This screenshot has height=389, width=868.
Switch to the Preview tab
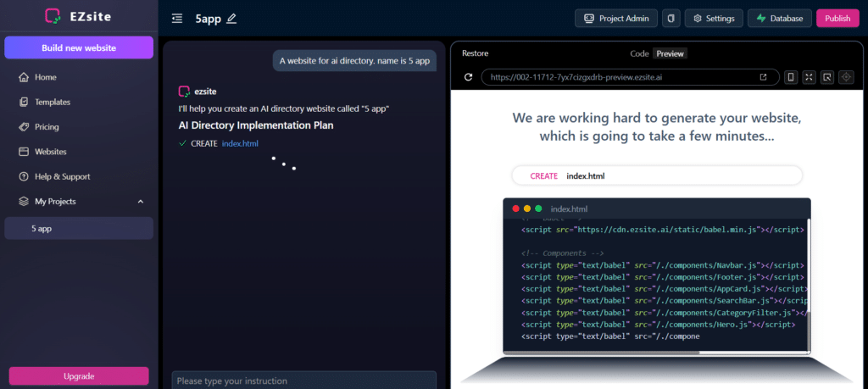tap(670, 53)
